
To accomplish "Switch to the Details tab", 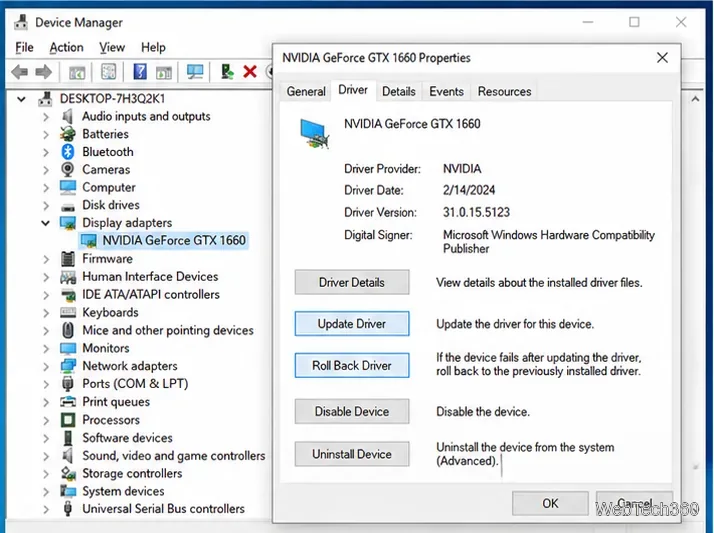I will pos(399,91).
